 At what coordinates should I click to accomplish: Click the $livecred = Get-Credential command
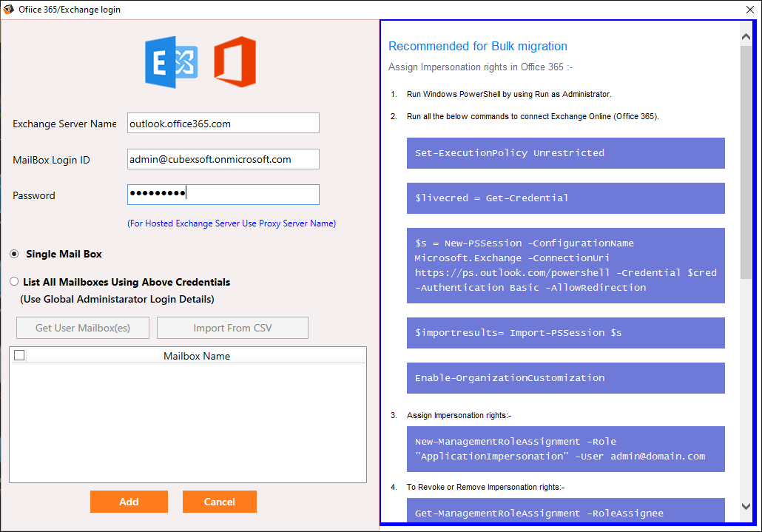pyautogui.click(x=566, y=198)
